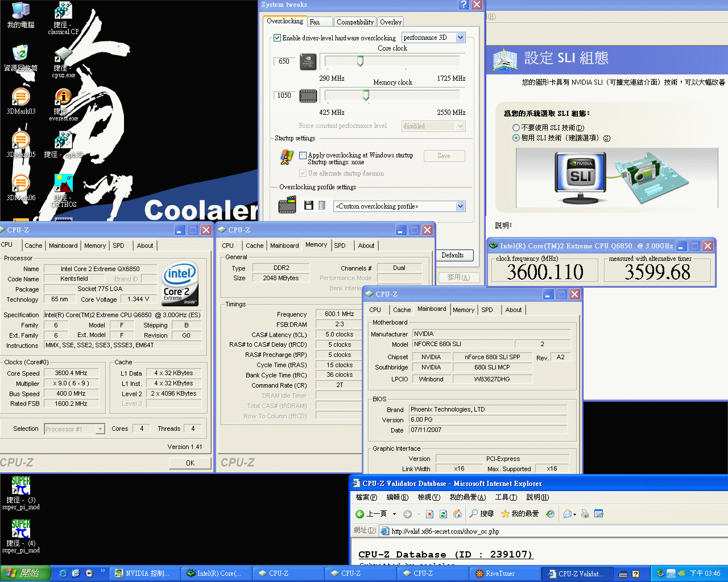Click the Stop button in Internet Explorer
The image size is (728, 582).
coord(429,514)
